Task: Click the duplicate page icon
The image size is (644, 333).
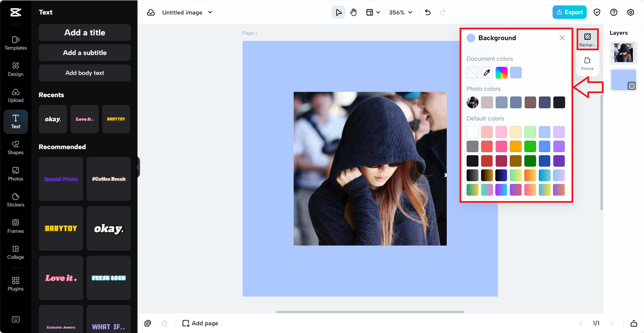Action: (148, 323)
